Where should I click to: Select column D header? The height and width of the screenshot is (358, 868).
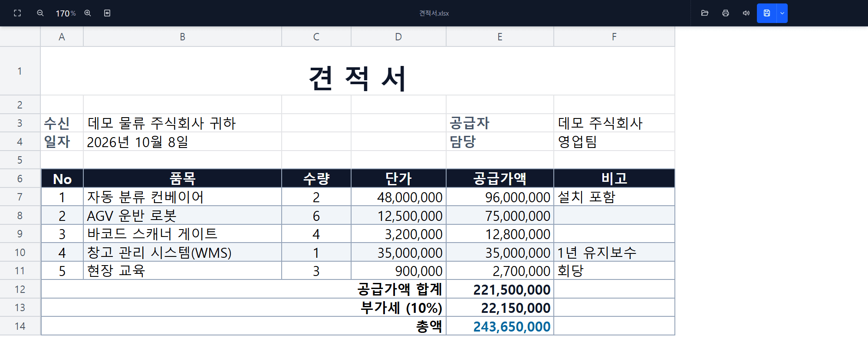click(x=398, y=37)
